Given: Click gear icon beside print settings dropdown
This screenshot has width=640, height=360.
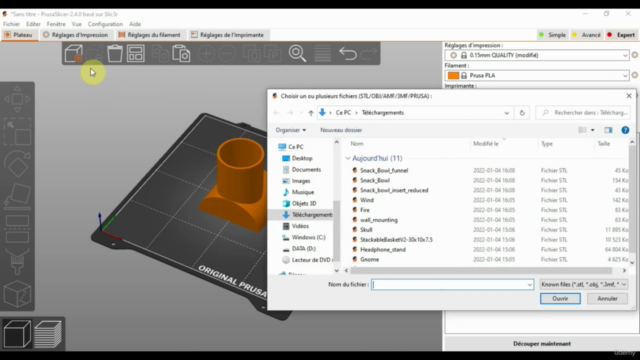Looking at the screenshot, I should pos(635,55).
